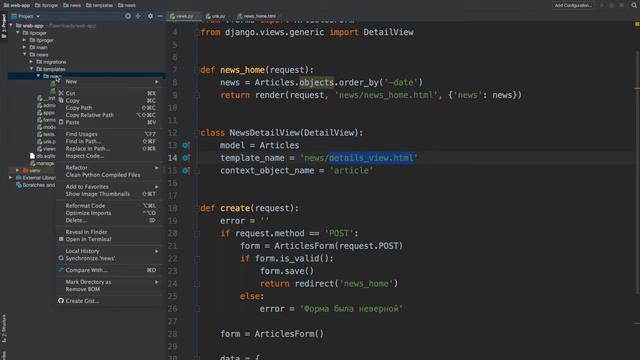Image resolution: width=640 pixels, height=360 pixels.
Task: Click the Copy icon in context menu
Action: coord(61,100)
